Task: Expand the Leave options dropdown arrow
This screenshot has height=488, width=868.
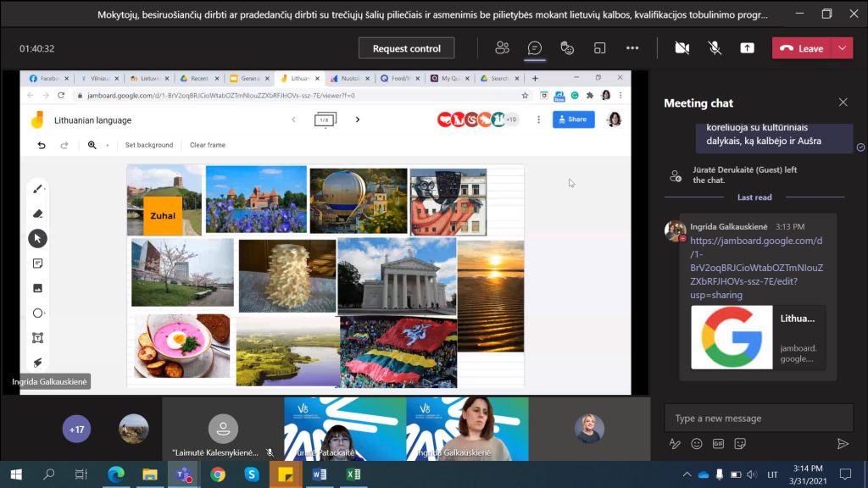Action: [x=842, y=48]
